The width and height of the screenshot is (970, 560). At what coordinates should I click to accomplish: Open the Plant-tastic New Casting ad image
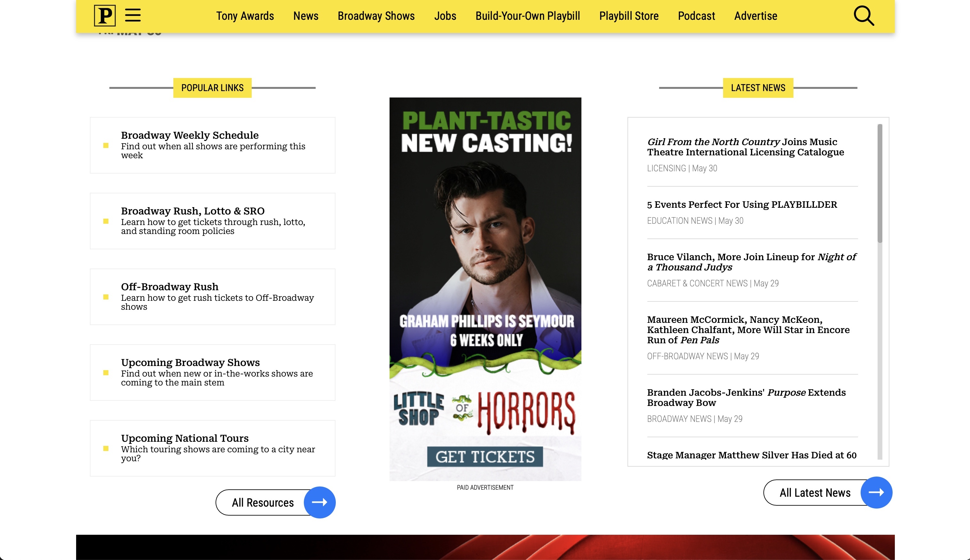point(485,289)
